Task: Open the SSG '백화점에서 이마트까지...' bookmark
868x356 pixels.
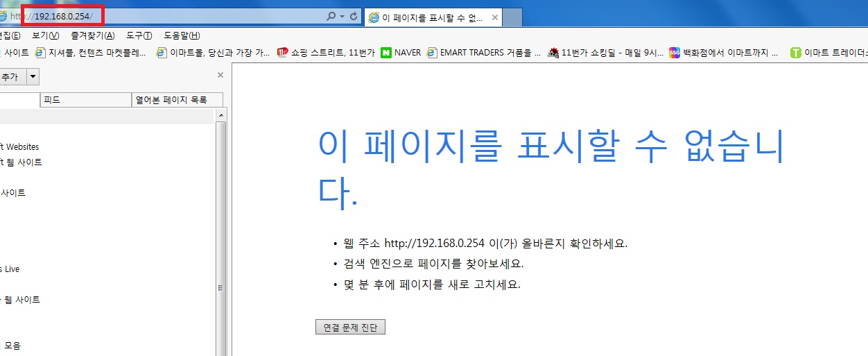Action: 724,52
